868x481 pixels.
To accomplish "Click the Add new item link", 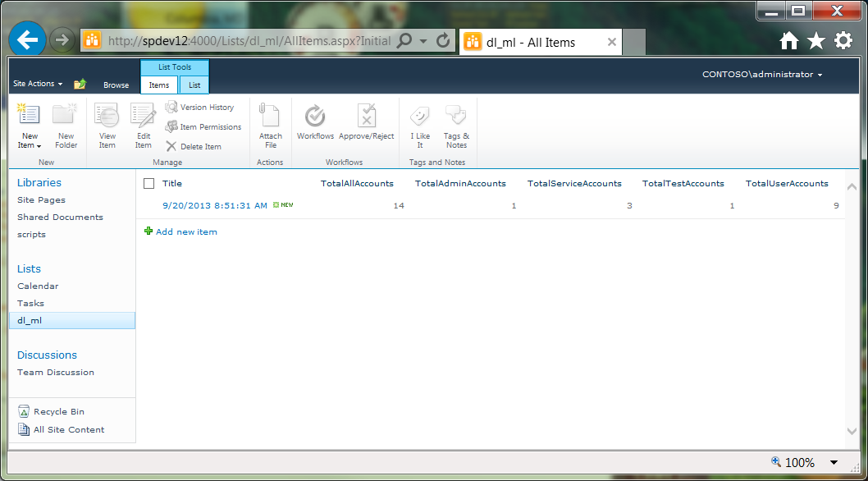I will coord(186,231).
